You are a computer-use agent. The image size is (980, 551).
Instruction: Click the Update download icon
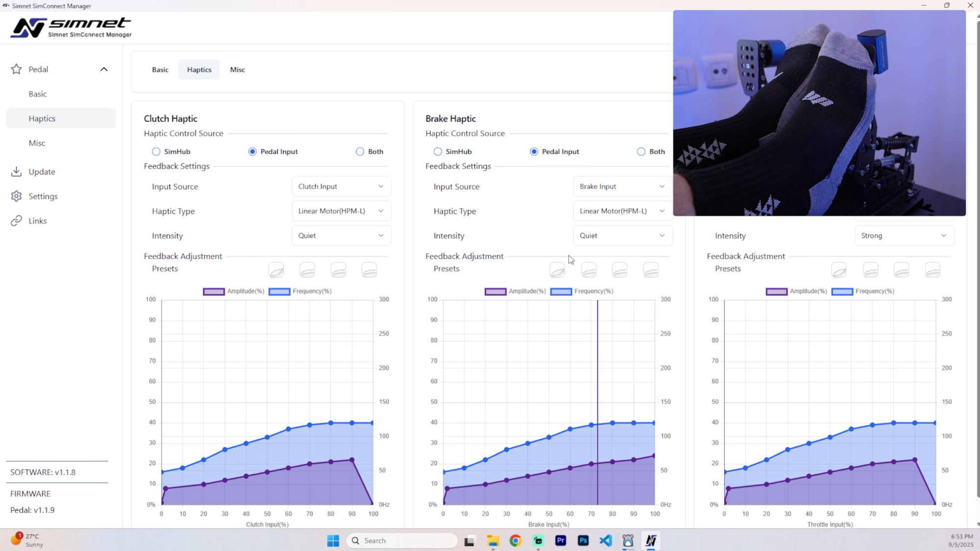(x=16, y=171)
